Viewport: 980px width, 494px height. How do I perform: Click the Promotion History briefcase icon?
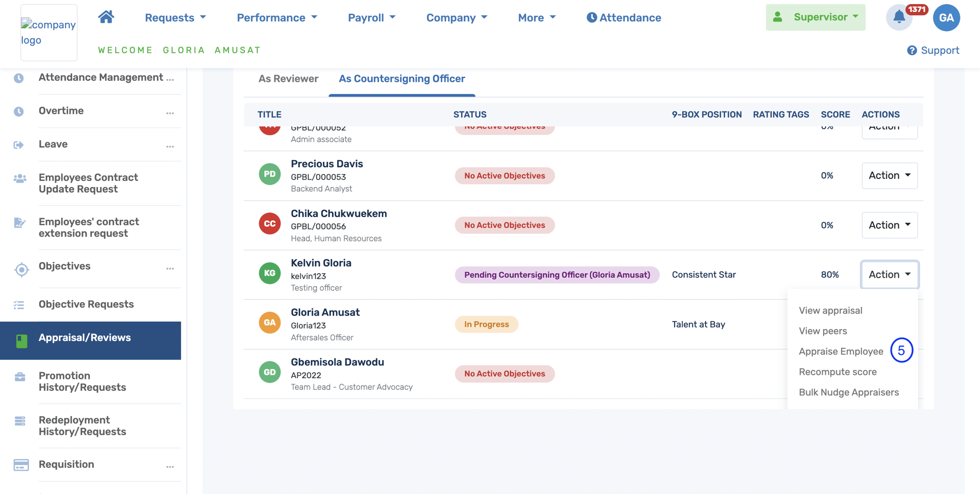click(x=20, y=377)
